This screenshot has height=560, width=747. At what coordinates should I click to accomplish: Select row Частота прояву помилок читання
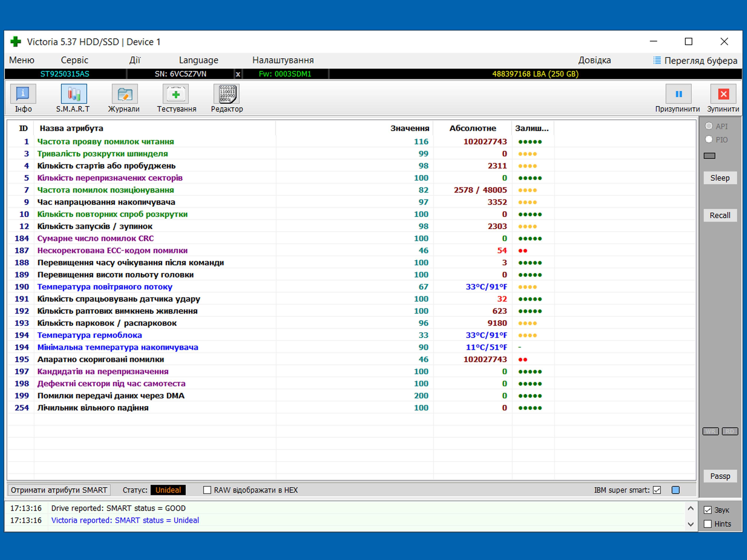(x=351, y=141)
